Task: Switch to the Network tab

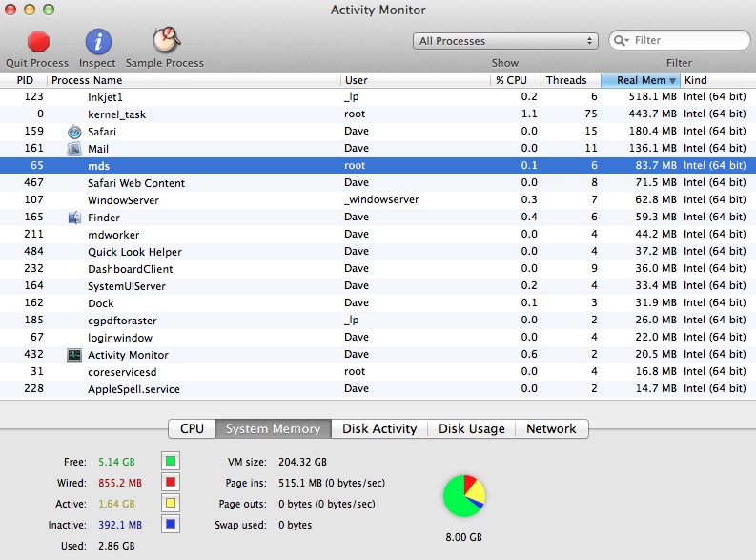Action: [551, 428]
